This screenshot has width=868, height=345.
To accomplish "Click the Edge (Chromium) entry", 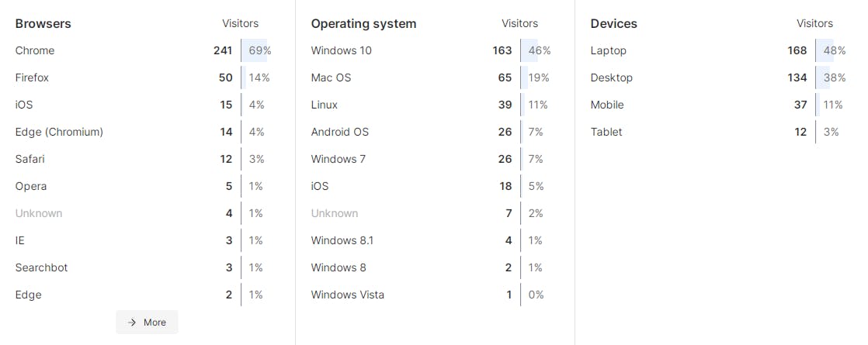I will (59, 132).
